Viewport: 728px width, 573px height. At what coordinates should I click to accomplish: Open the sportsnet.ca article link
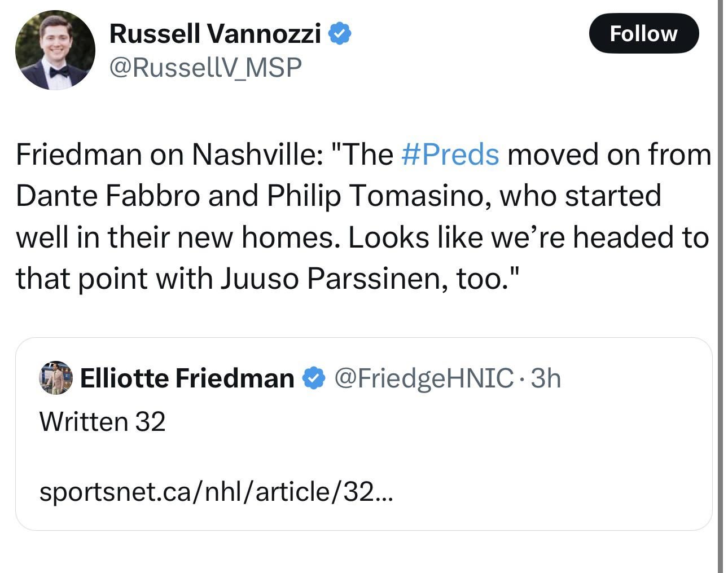tap(216, 492)
